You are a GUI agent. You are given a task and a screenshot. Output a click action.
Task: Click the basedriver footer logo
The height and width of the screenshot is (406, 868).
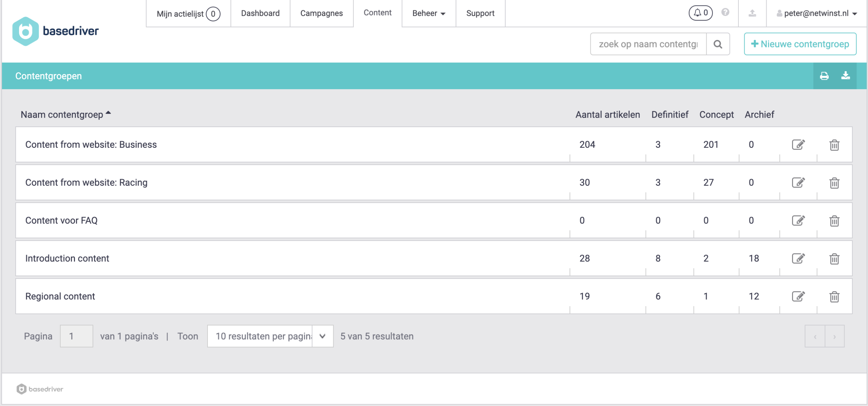pos(40,389)
